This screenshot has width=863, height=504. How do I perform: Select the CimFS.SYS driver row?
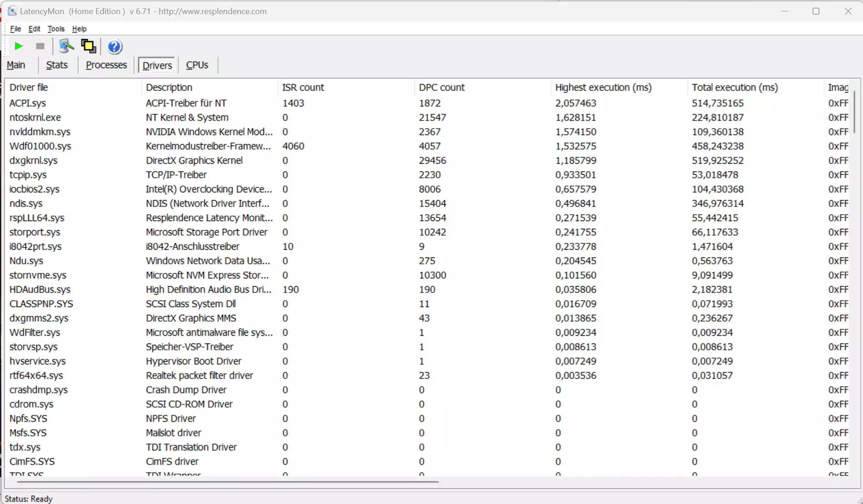[x=428, y=461]
